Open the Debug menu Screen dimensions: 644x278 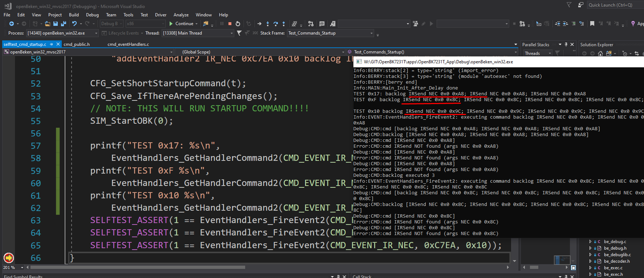[92, 15]
